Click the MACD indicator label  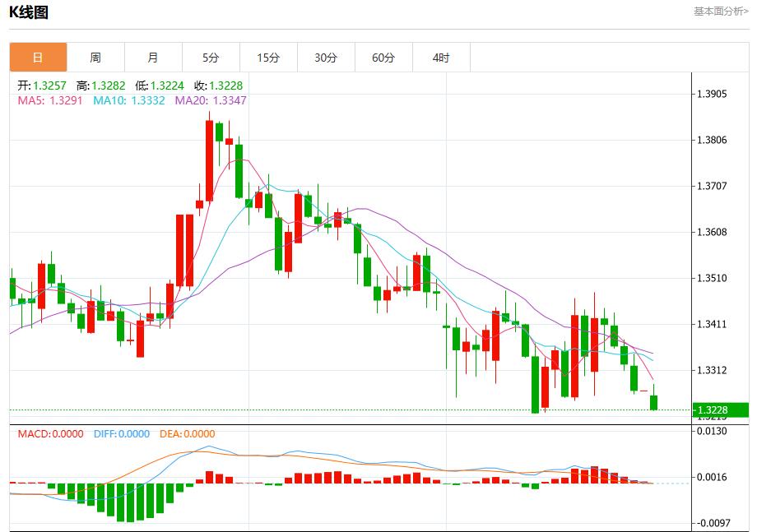click(x=50, y=433)
